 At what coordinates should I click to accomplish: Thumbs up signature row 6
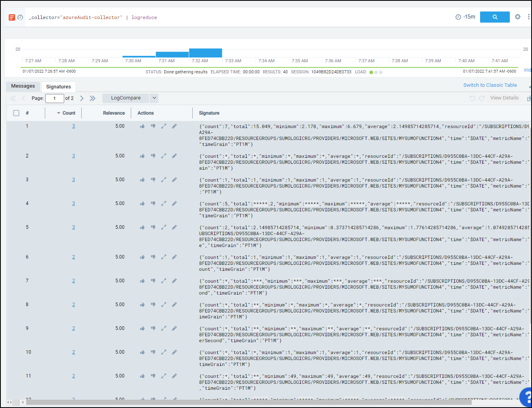click(142, 257)
